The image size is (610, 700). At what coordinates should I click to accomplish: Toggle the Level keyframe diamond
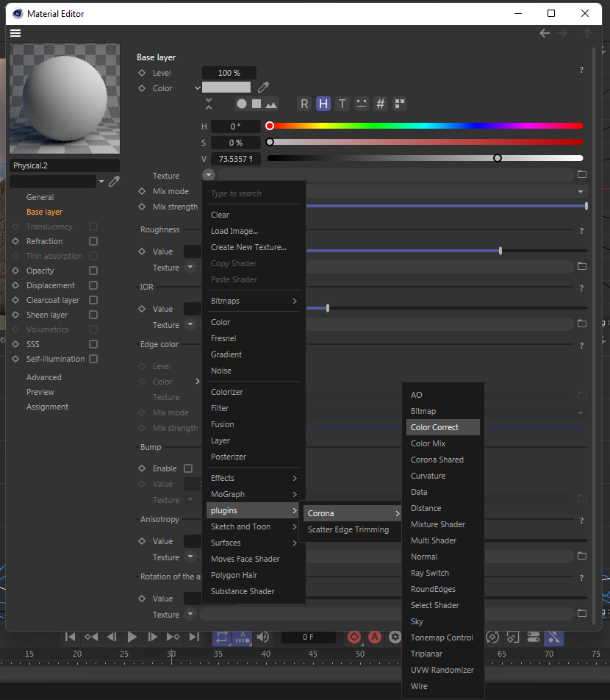click(x=142, y=73)
